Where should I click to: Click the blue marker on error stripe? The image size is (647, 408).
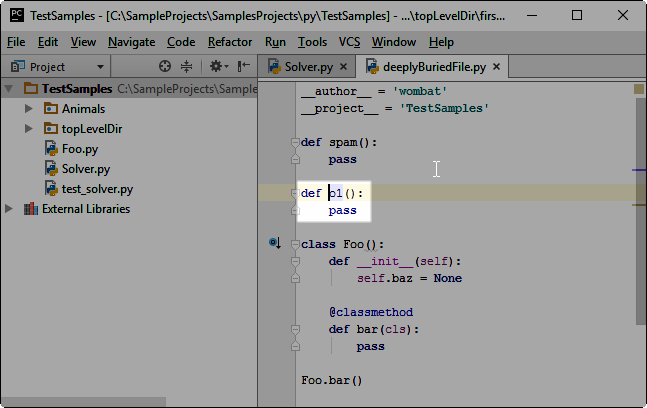tap(638, 171)
